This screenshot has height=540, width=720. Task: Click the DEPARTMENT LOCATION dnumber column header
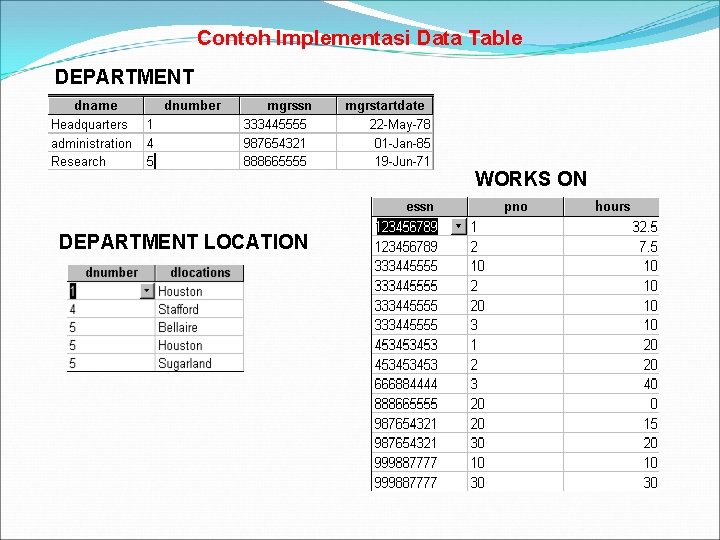[111, 273]
